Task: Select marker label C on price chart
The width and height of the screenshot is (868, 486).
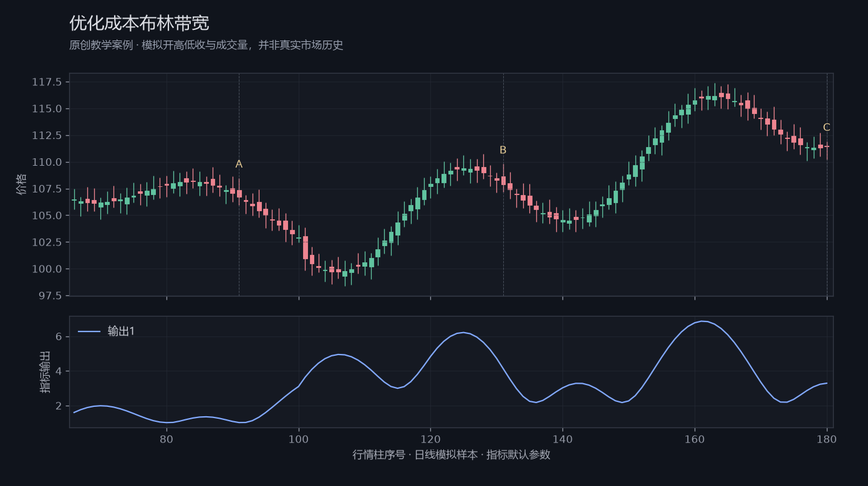Action: 827,128
